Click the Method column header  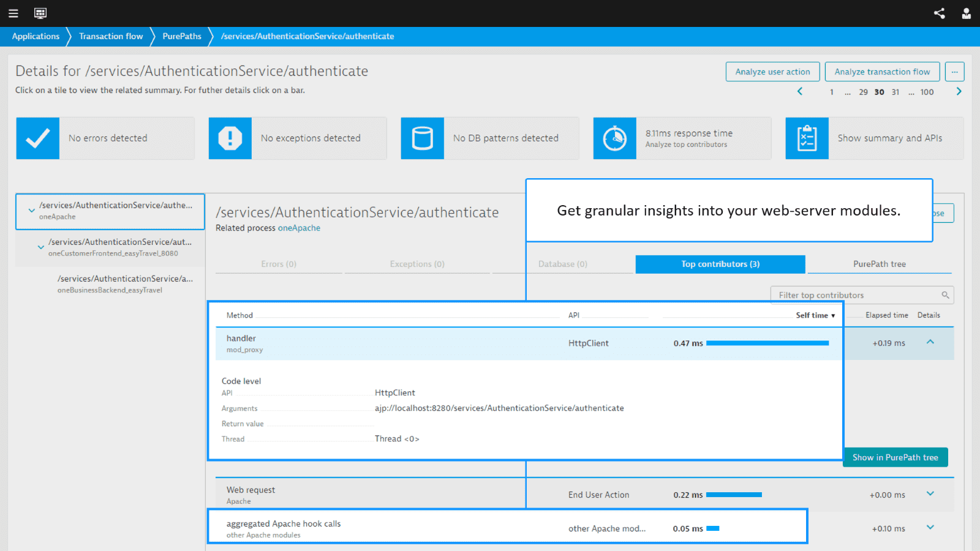click(x=239, y=315)
